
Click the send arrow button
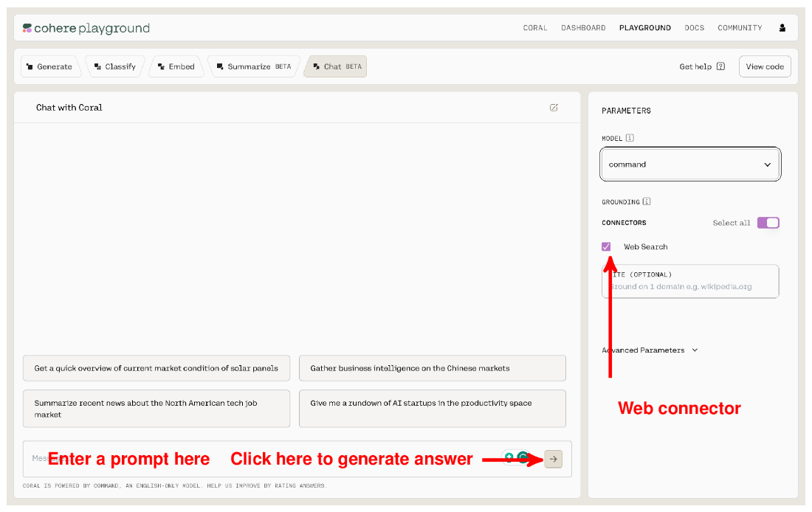(553, 459)
